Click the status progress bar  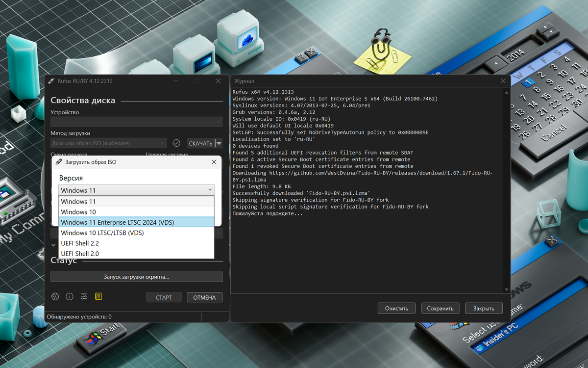136,277
